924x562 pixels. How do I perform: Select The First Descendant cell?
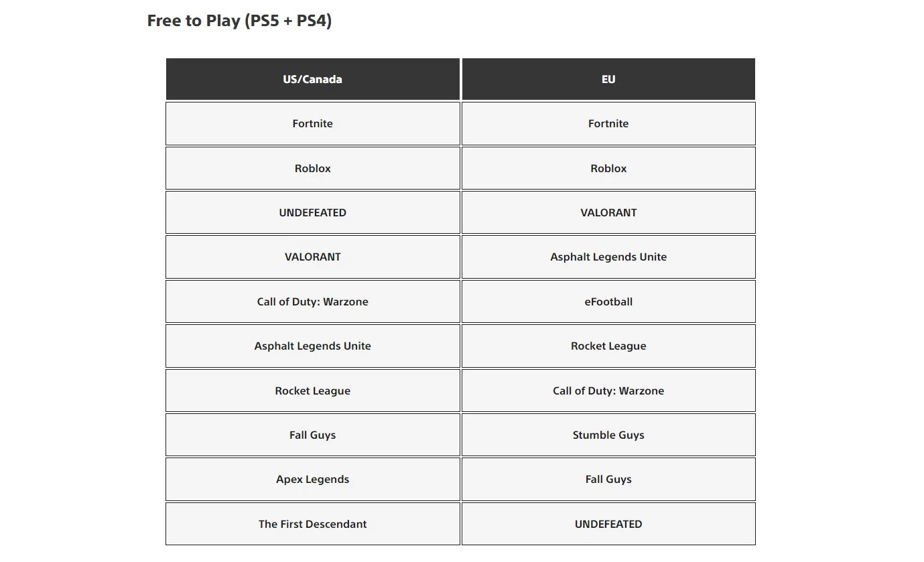pyautogui.click(x=312, y=524)
